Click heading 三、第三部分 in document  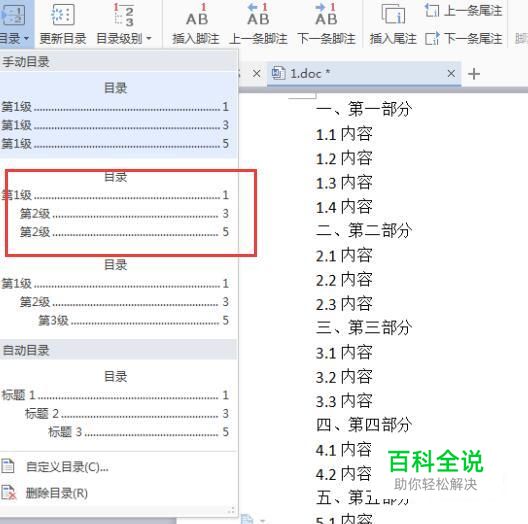coord(364,327)
